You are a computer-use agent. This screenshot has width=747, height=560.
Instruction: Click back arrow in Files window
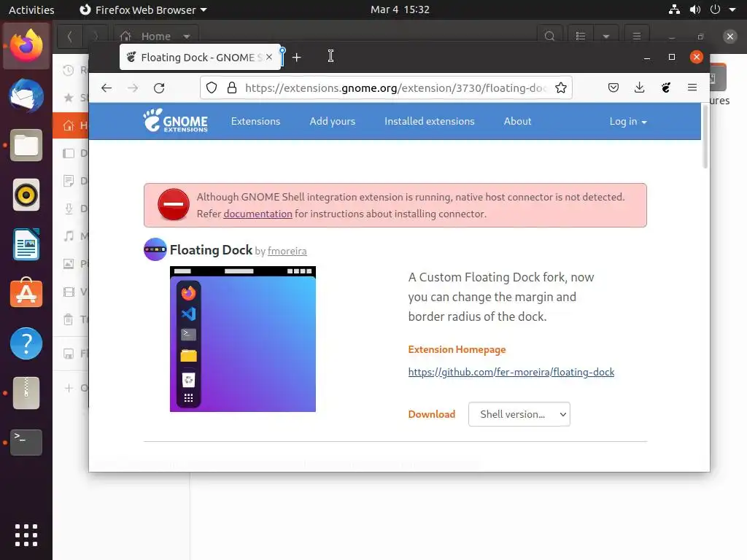(x=70, y=36)
